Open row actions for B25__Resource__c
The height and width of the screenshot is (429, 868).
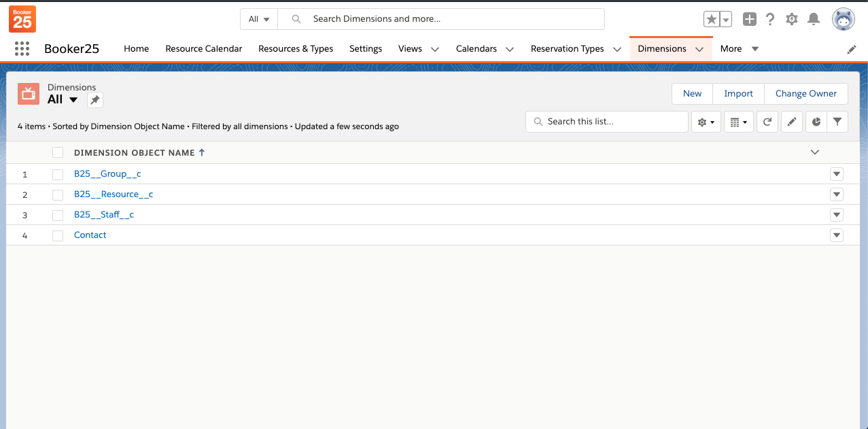pos(836,194)
